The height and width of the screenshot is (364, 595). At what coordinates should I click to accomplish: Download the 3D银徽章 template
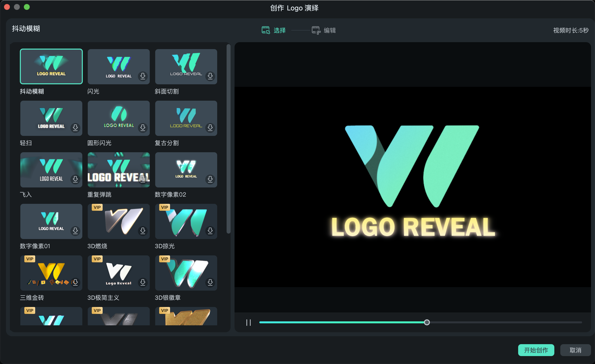[210, 282]
